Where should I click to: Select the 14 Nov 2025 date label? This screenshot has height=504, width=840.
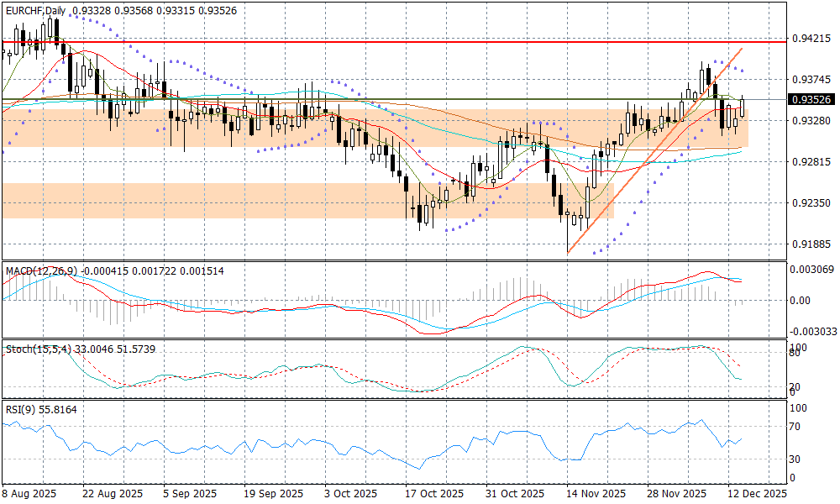[596, 494]
